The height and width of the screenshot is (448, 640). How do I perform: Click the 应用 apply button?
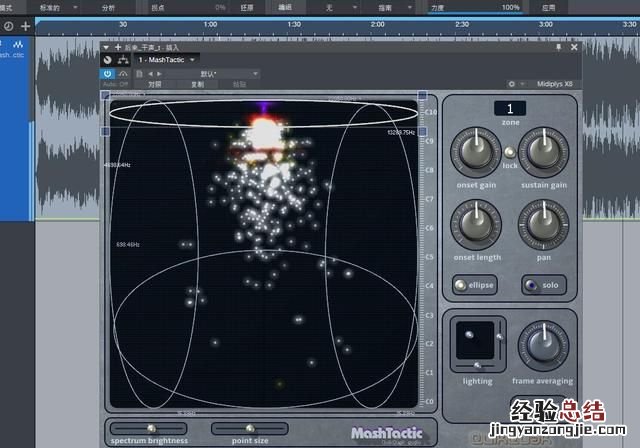(548, 7)
